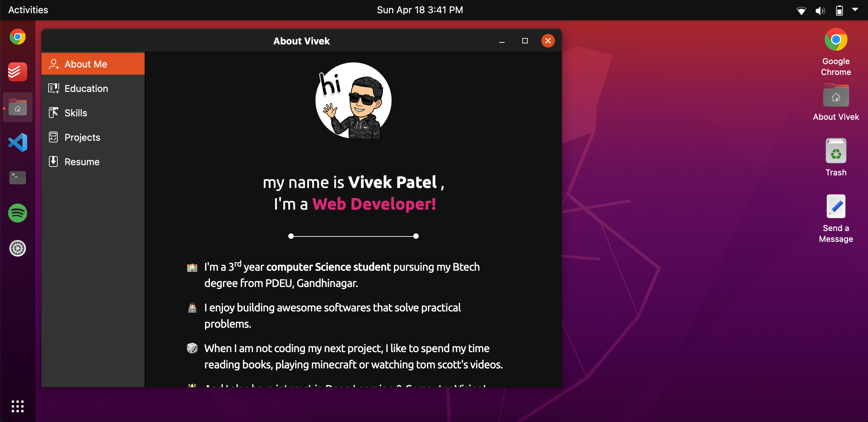The height and width of the screenshot is (422, 868).
Task: Click the dice emoji bullet
Action: pos(192,348)
